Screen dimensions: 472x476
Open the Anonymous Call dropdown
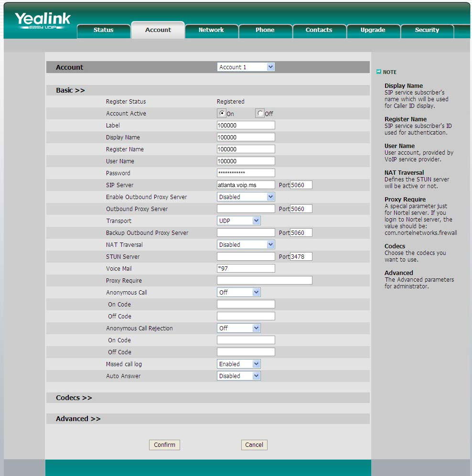click(x=239, y=292)
